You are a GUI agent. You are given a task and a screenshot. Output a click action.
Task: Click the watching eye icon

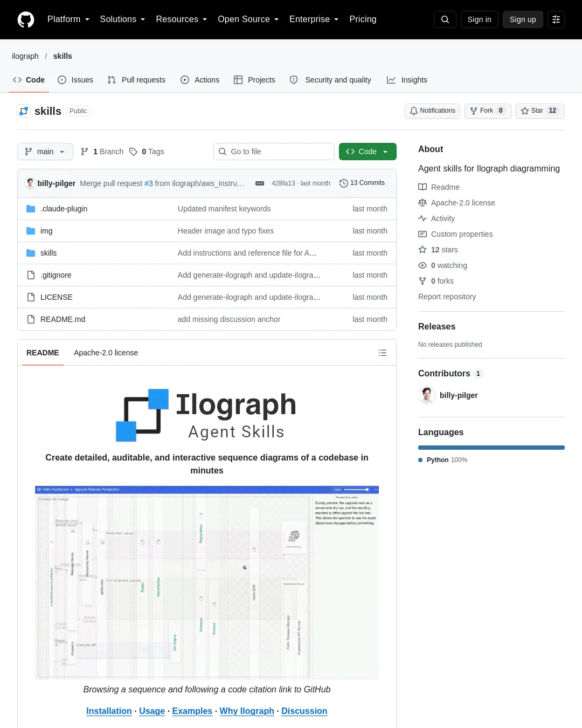422,265
